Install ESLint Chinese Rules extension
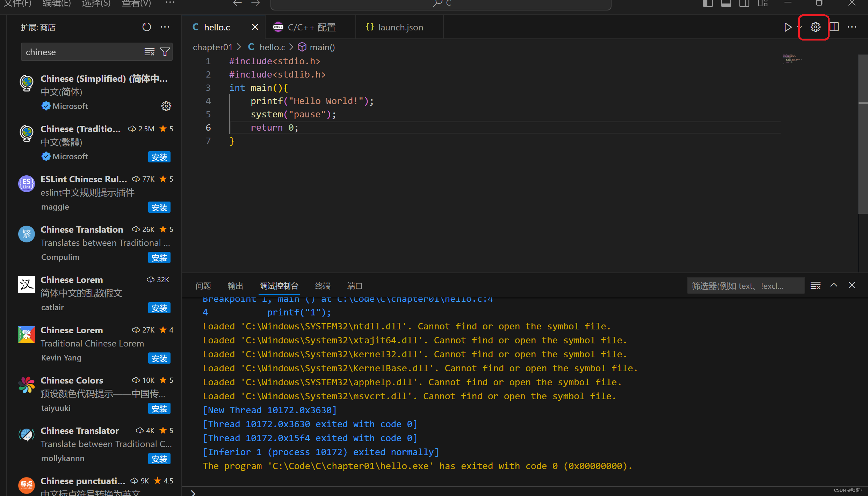Viewport: 868px width, 496px height. click(159, 207)
